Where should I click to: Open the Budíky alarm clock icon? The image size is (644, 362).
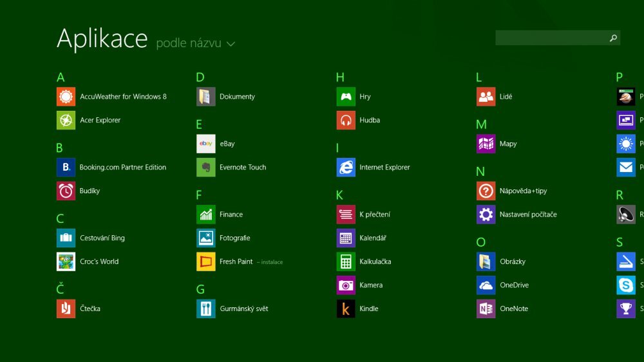(x=66, y=191)
